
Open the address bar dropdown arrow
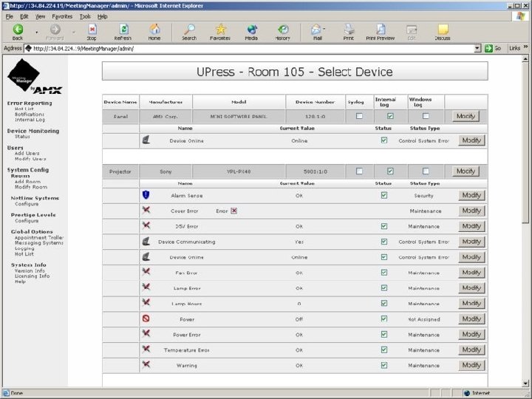[477, 48]
